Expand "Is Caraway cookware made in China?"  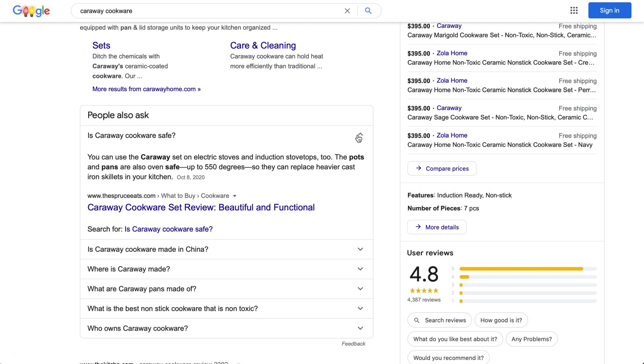point(360,249)
